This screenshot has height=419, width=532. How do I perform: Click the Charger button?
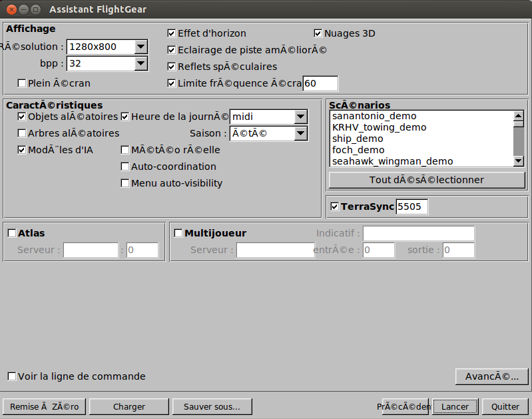coord(129,407)
